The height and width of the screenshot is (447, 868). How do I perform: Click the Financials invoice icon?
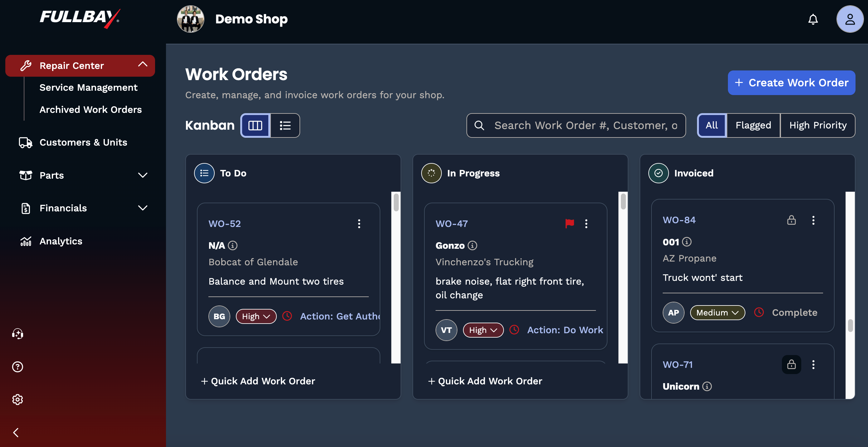pos(26,208)
